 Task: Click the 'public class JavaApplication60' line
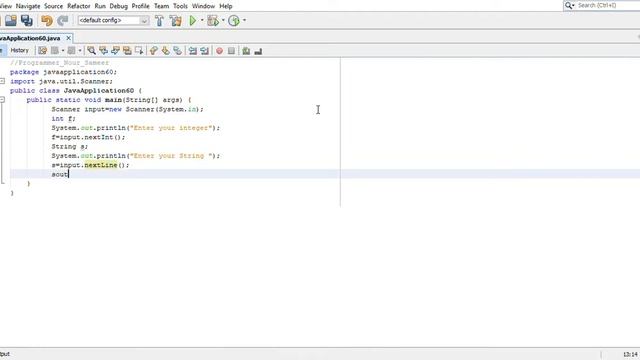tap(76, 91)
